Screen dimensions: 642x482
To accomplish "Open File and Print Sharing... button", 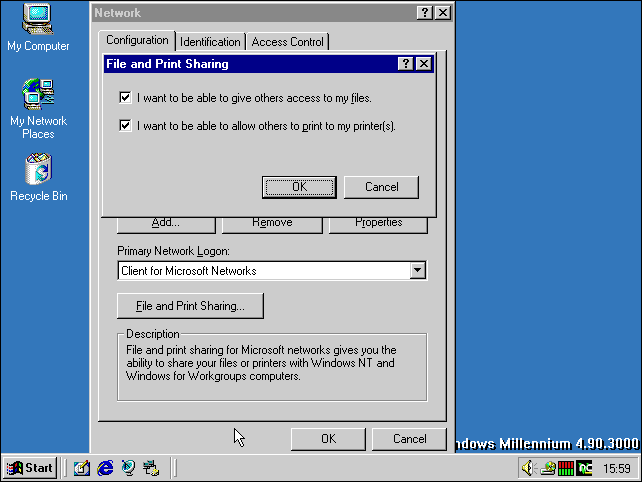I will click(190, 305).
